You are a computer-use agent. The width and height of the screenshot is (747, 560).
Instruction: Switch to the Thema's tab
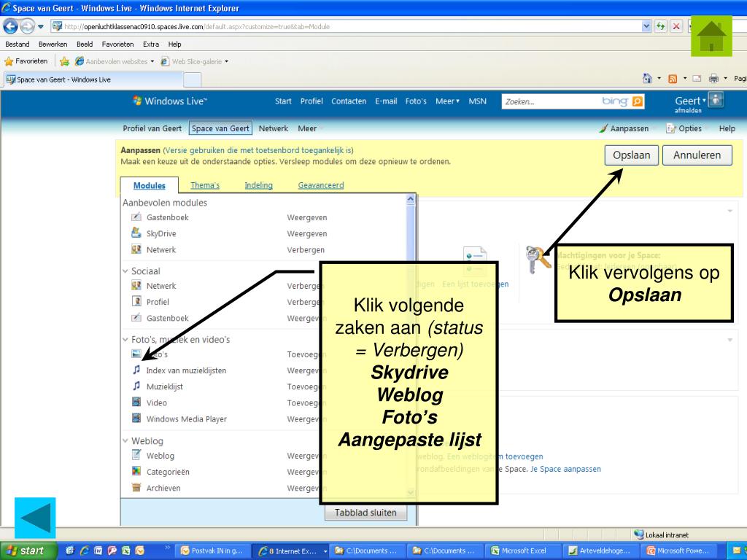(205, 185)
